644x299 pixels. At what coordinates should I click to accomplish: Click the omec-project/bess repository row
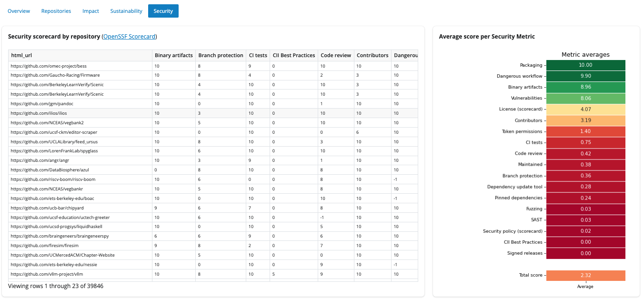(x=49, y=66)
